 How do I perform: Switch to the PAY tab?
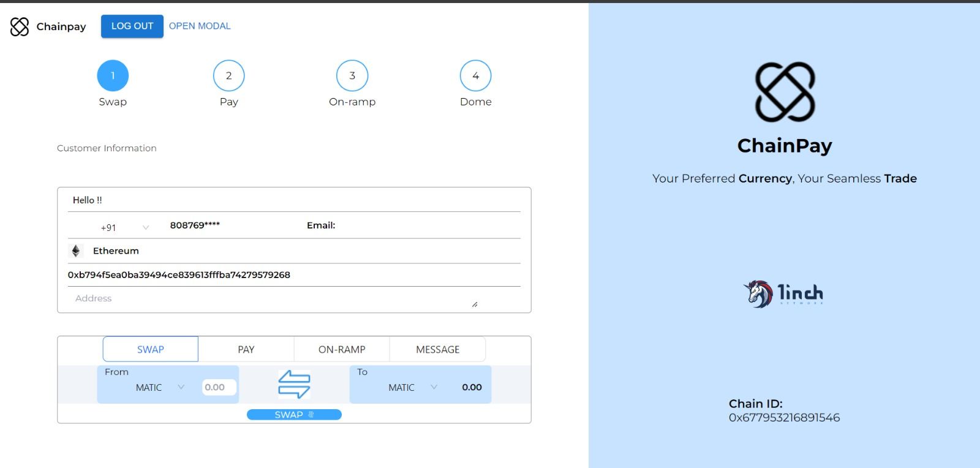coord(246,349)
